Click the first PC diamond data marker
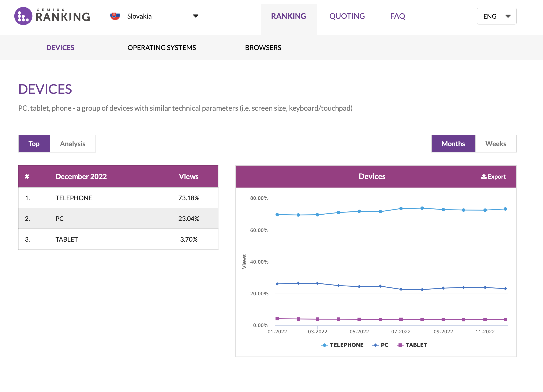This screenshot has height=392, width=543. (277, 284)
